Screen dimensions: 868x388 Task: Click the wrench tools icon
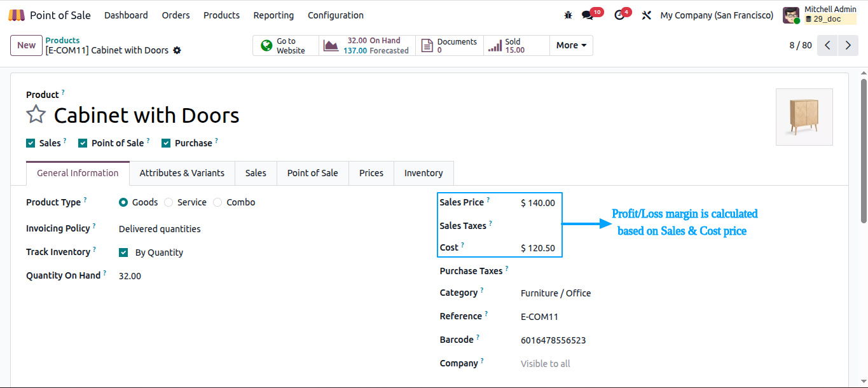click(647, 15)
